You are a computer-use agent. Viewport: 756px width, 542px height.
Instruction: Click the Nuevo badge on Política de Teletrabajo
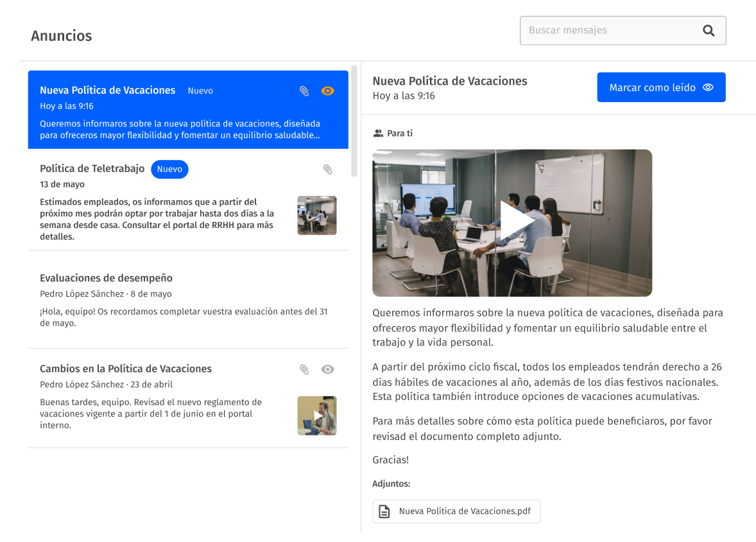click(x=169, y=170)
